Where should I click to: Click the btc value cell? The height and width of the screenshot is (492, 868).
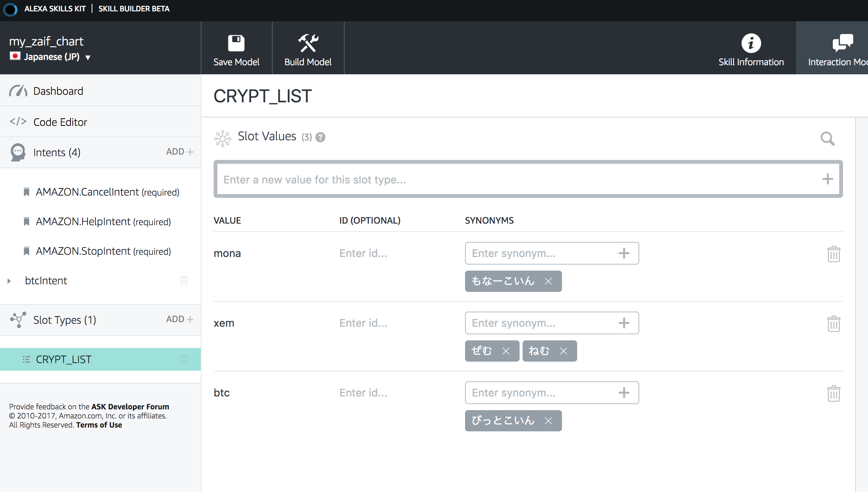222,393
